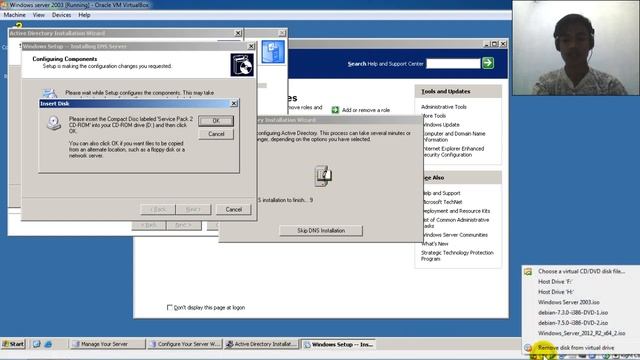Click the Insert Disk CD icon
This screenshot has height=360, width=640.
click(53, 122)
